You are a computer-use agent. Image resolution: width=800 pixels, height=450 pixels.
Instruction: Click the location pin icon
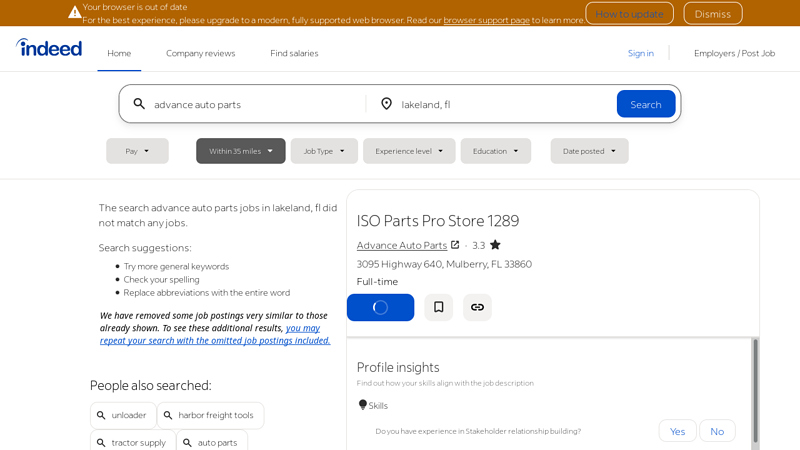click(x=386, y=104)
